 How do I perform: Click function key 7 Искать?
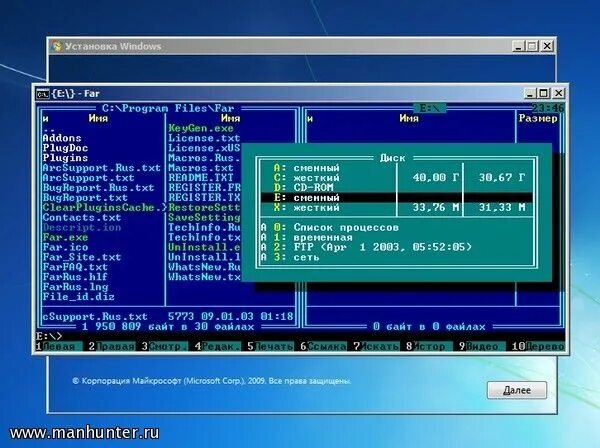[x=376, y=347]
